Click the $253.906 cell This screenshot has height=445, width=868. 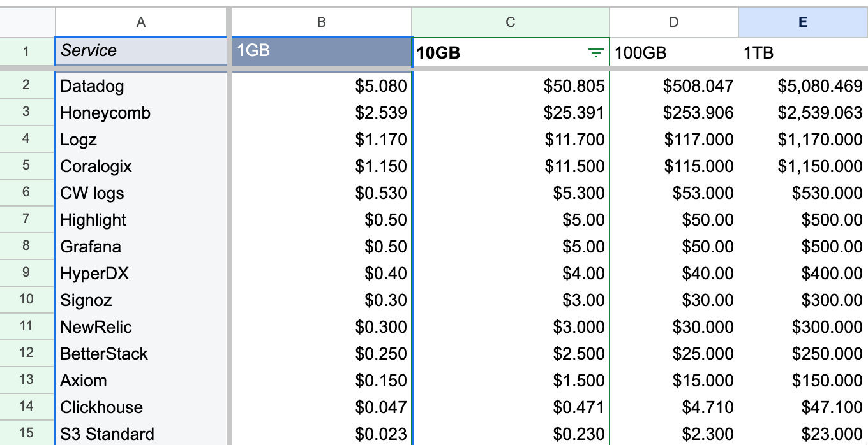(674, 112)
